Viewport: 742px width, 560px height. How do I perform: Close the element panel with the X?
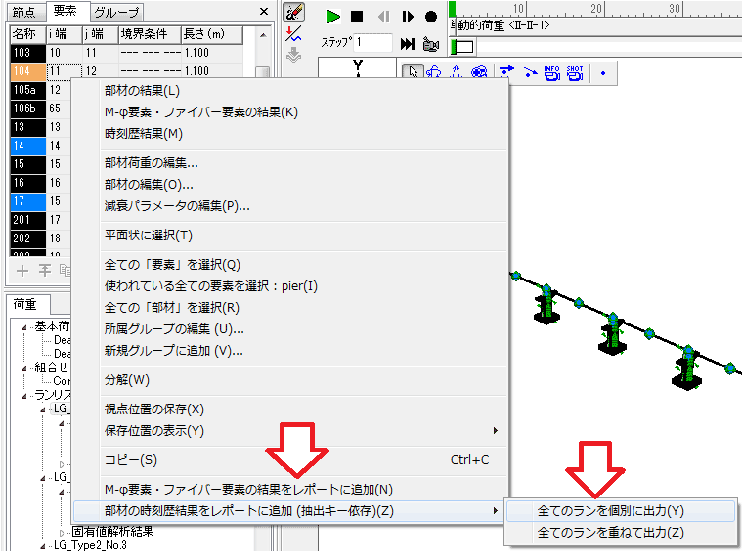[264, 12]
